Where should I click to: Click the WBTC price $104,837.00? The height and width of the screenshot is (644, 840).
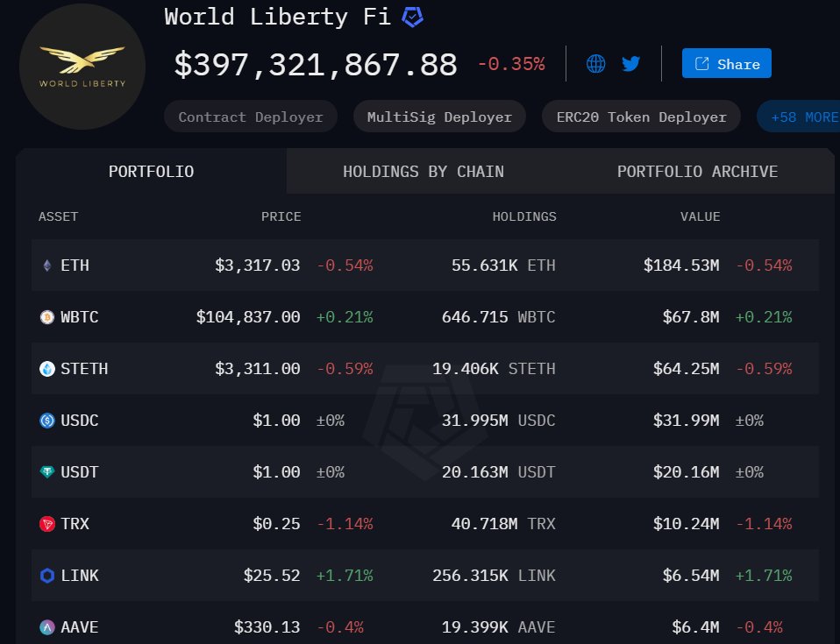point(248,317)
